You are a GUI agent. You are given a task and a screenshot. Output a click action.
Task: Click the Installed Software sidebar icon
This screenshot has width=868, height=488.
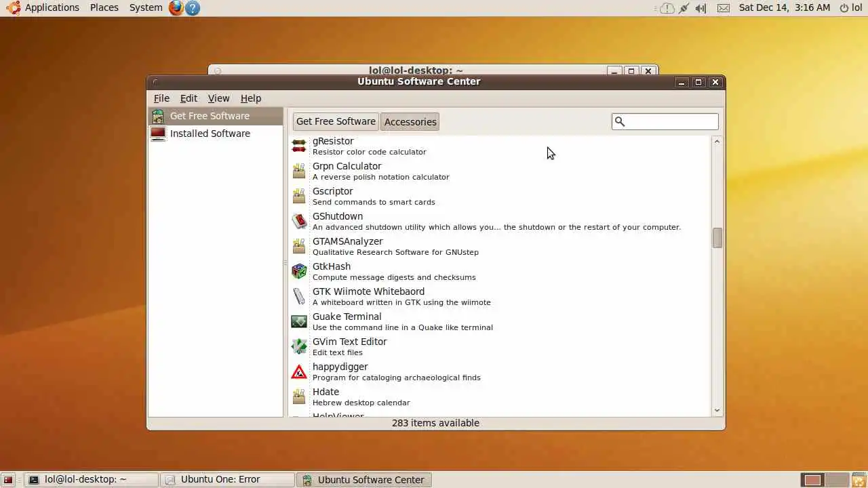(158, 134)
